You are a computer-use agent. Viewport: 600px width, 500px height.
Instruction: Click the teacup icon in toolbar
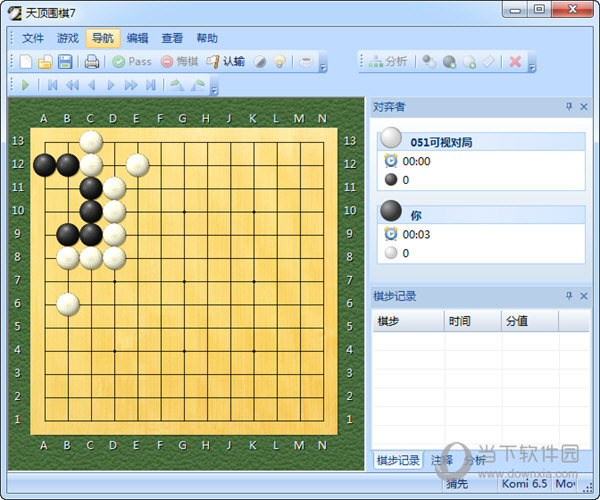306,62
